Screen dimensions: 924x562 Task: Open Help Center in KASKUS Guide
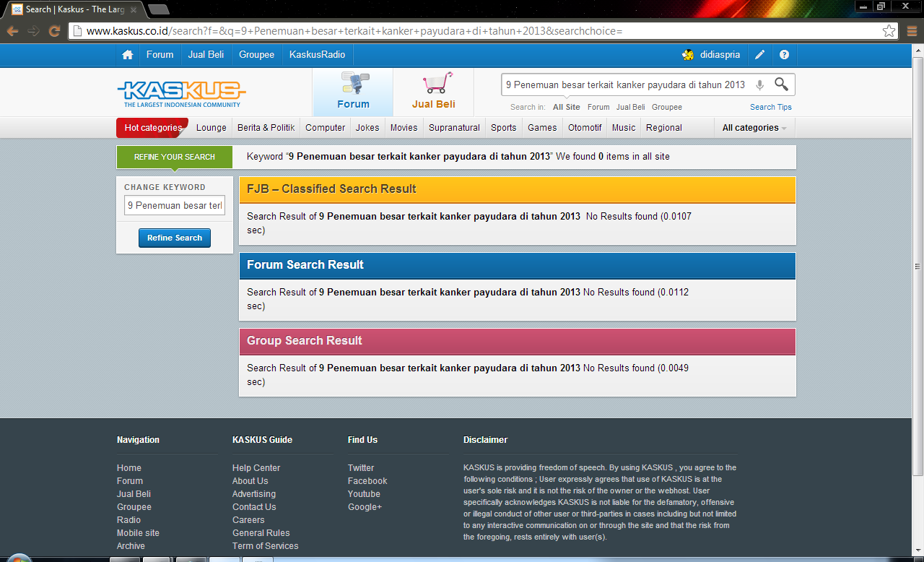256,468
